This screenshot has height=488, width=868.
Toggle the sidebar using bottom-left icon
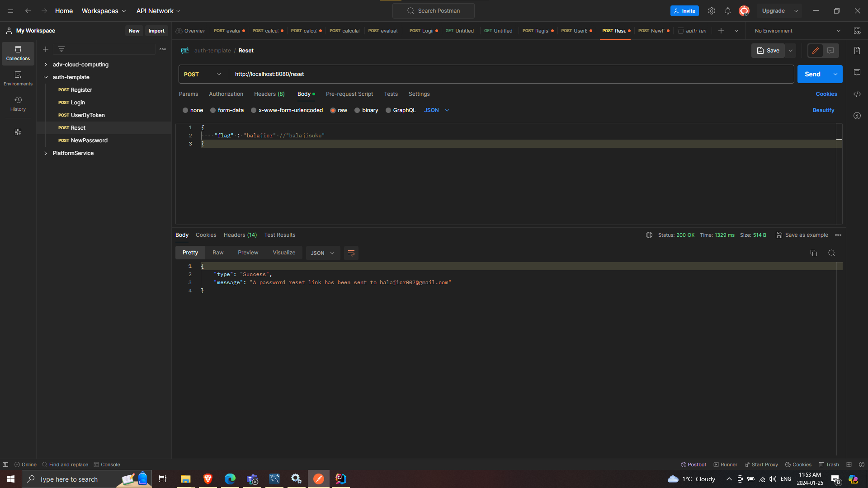(x=5, y=465)
